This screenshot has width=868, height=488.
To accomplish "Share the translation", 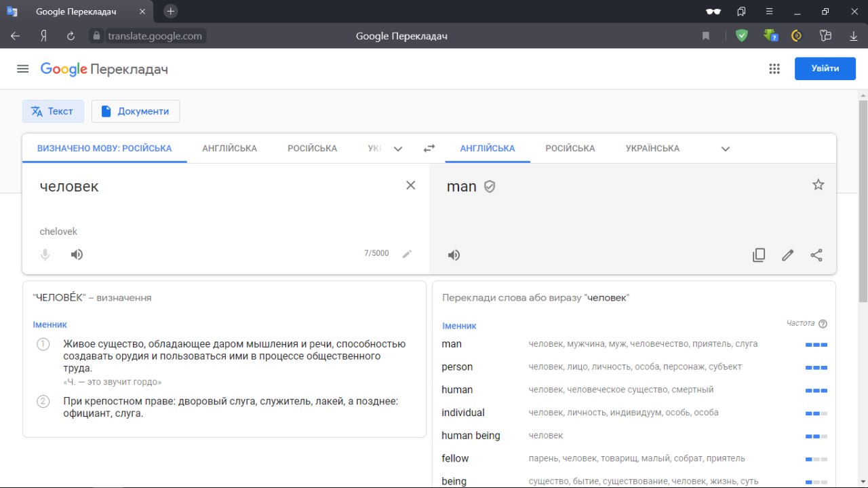I will click(x=816, y=255).
